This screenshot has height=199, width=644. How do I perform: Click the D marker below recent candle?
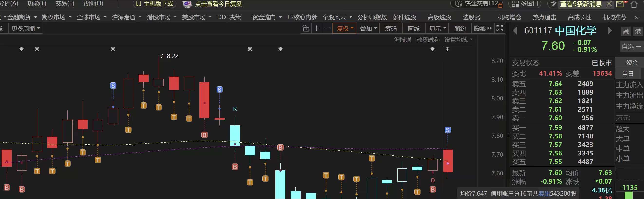coord(433,180)
